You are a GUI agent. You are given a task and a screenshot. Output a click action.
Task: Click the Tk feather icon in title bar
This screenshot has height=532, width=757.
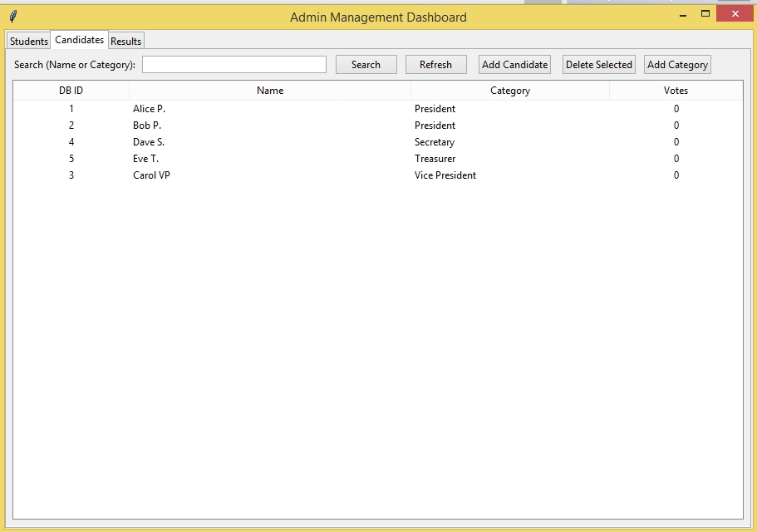(x=13, y=17)
